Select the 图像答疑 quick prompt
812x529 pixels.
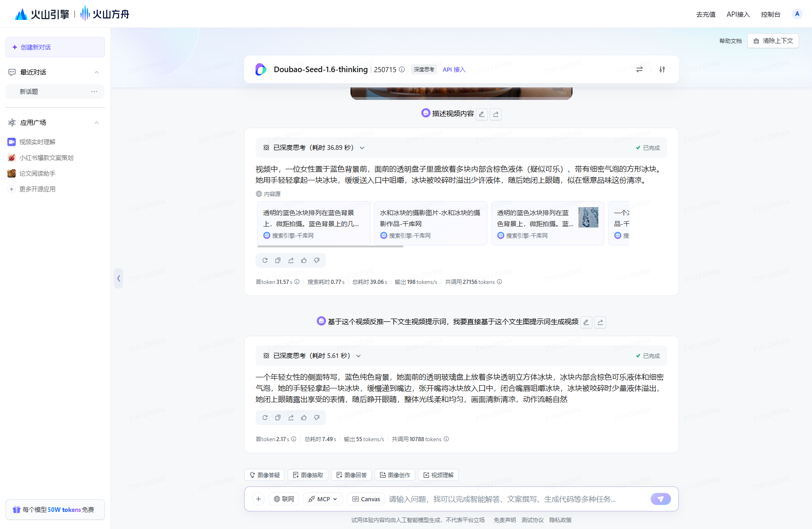265,475
